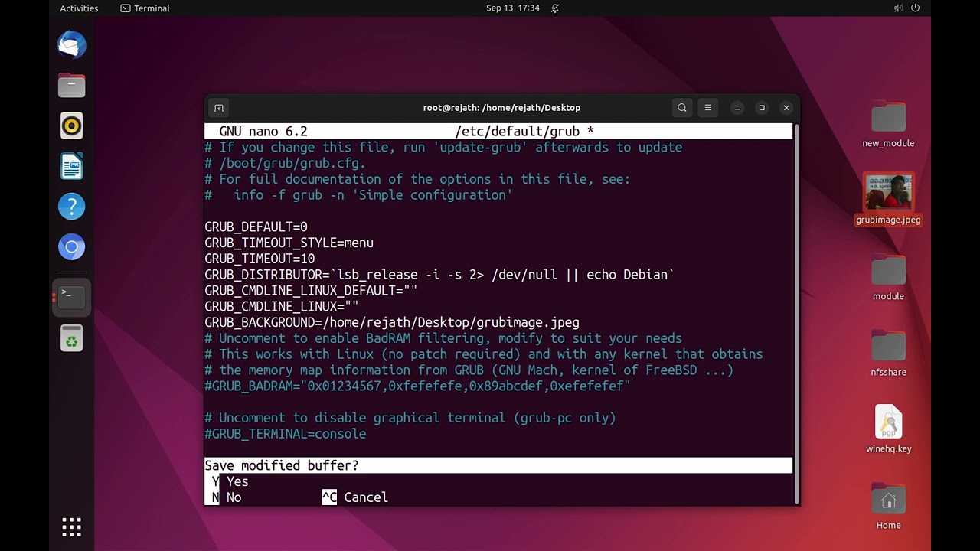Click the notifications bell icon in top bar
This screenshot has height=551, width=980.
(555, 8)
